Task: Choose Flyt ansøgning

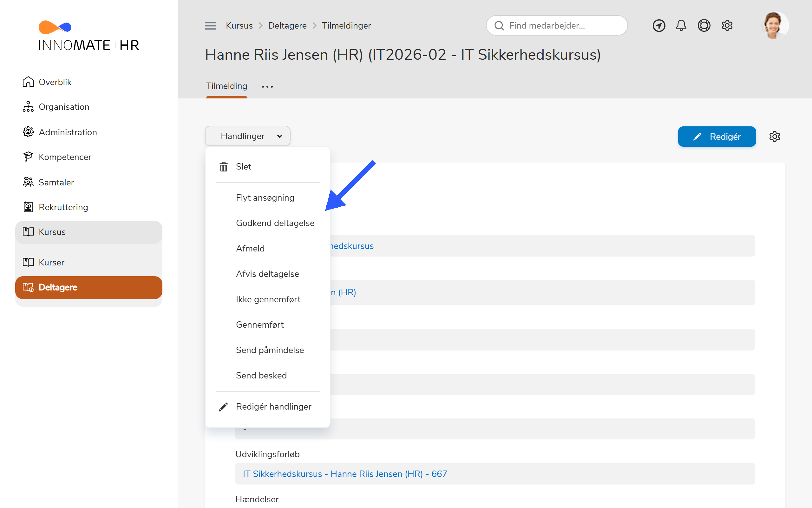Action: pos(268,197)
